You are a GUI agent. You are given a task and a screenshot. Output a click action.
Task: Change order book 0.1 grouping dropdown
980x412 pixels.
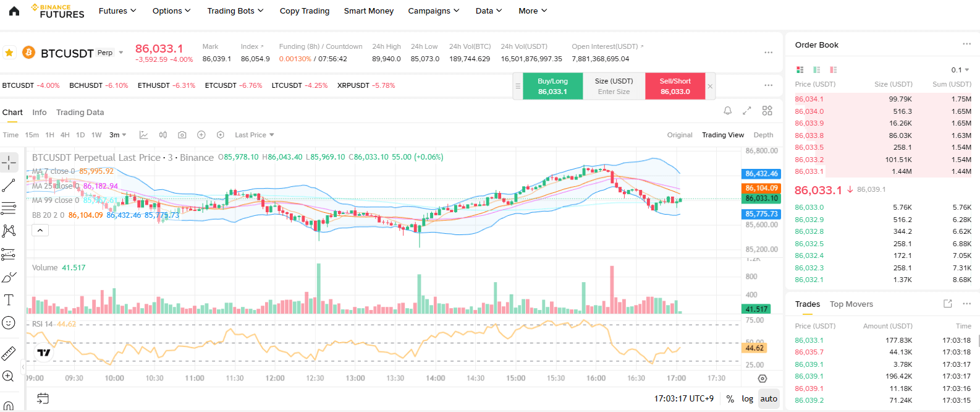(960, 70)
